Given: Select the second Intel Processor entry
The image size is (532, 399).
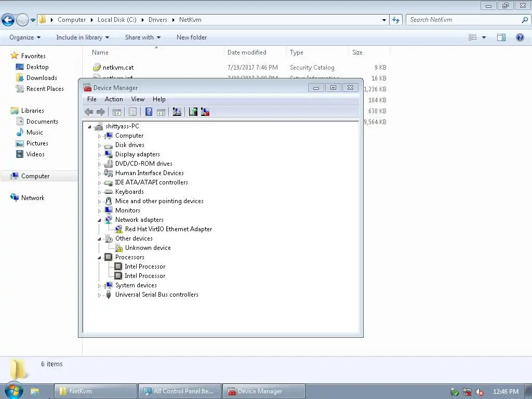Looking at the screenshot, I should tap(145, 276).
